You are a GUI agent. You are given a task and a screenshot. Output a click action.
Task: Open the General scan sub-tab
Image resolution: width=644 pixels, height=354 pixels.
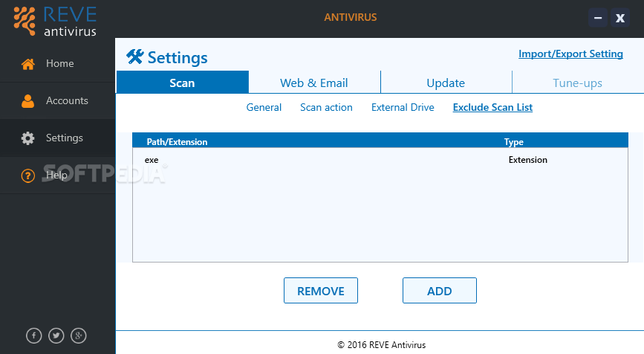264,107
